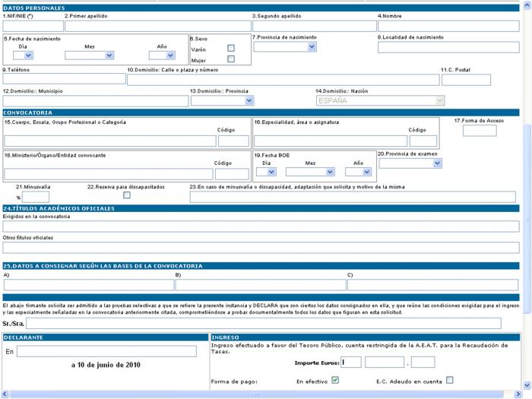Click Otros títulos oficiales field
The image size is (532, 399).
coord(261,248)
